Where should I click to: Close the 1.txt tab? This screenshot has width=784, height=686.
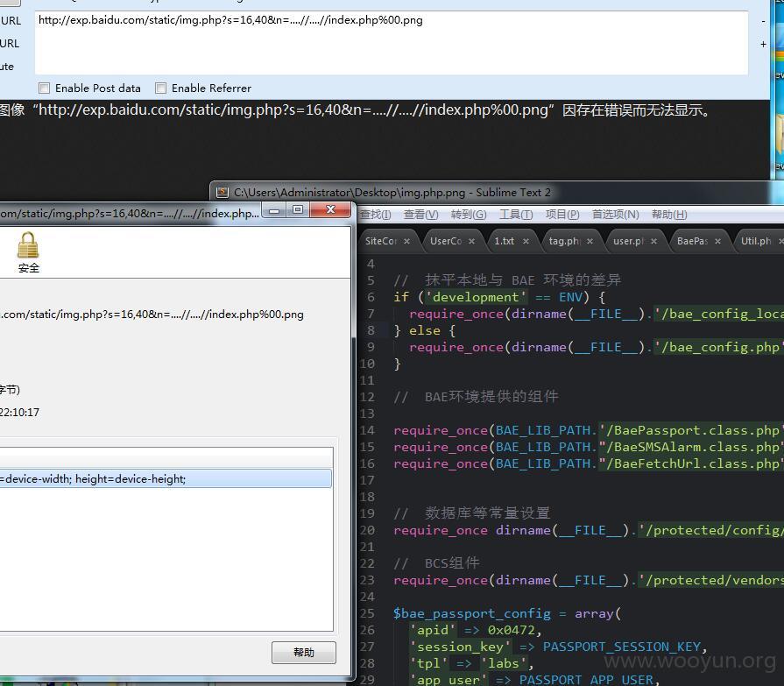pyautogui.click(x=526, y=242)
